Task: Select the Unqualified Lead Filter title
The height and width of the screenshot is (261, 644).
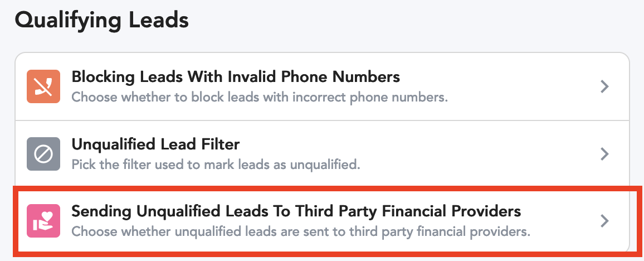Action: (x=155, y=144)
